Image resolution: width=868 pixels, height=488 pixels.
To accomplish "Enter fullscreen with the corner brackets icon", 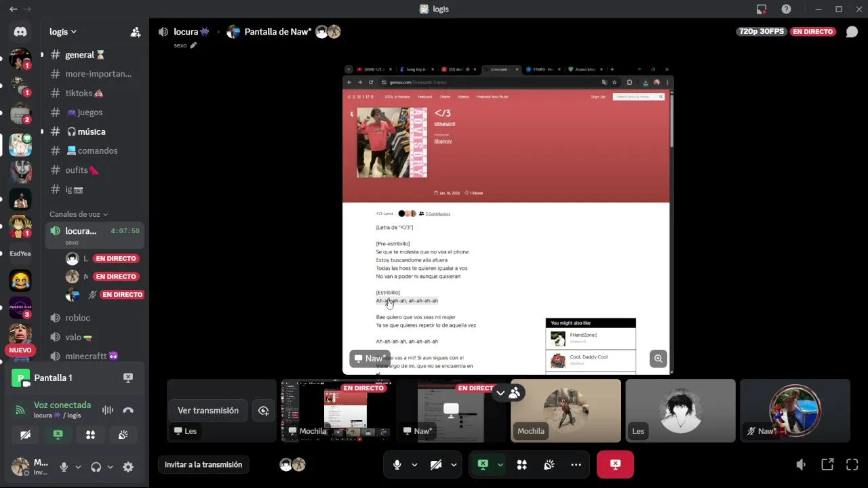I will point(852,464).
